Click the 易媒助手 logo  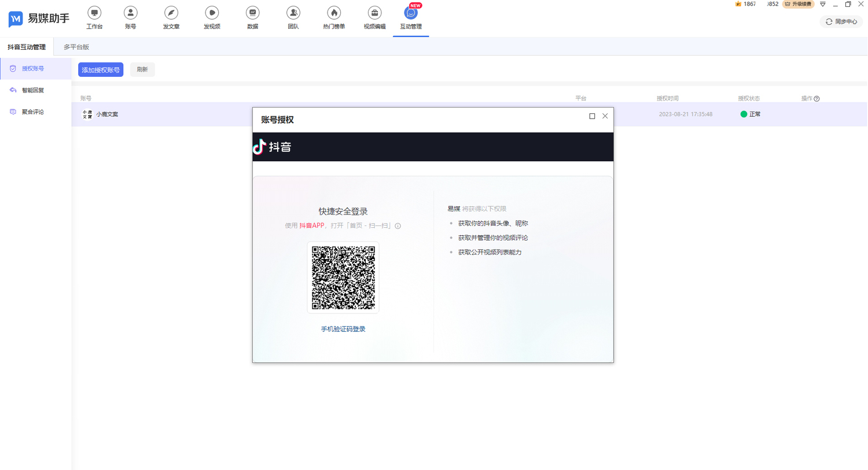pyautogui.click(x=39, y=18)
